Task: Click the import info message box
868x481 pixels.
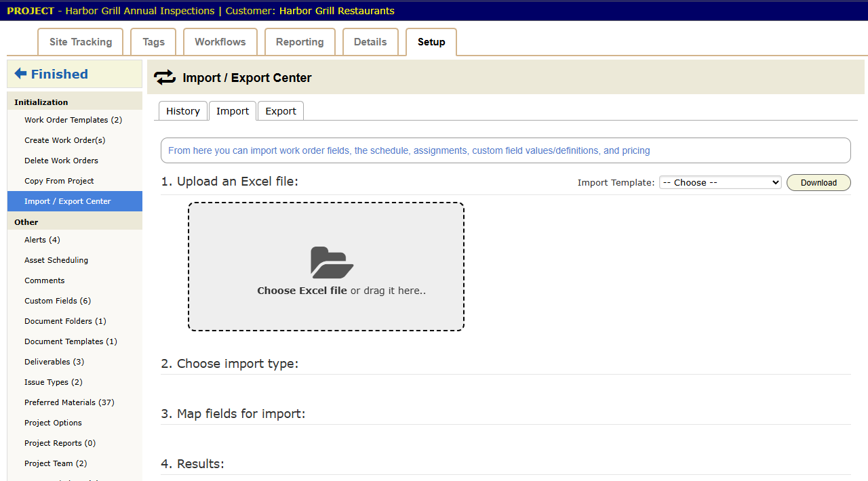Action: 506,150
